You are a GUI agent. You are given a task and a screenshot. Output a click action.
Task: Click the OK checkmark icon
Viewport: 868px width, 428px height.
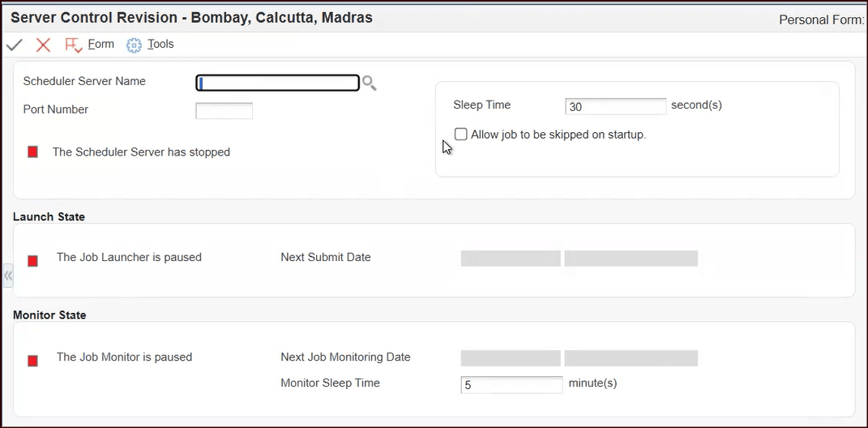pyautogui.click(x=14, y=45)
